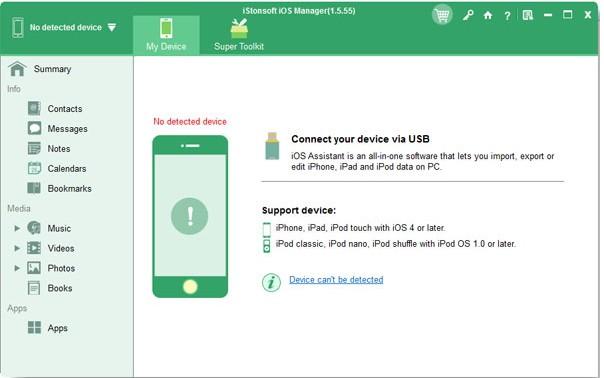The image size is (604, 378).
Task: Switch to the My Device tab
Action: tap(166, 35)
